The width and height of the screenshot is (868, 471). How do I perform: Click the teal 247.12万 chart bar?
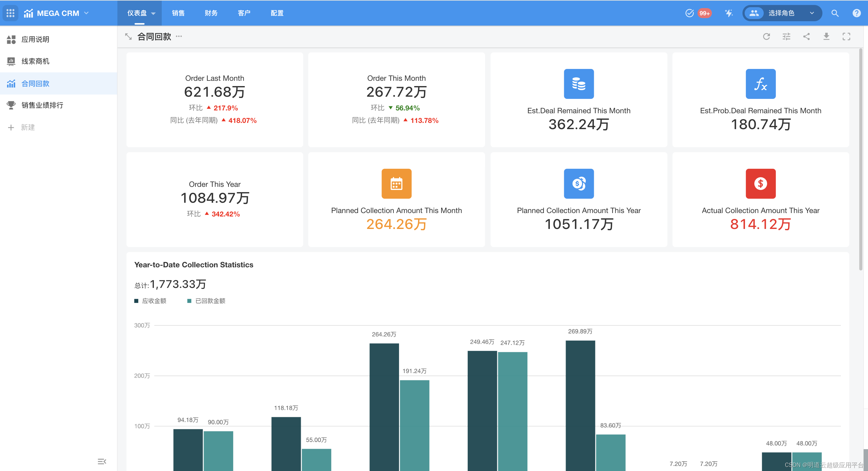pyautogui.click(x=512, y=411)
